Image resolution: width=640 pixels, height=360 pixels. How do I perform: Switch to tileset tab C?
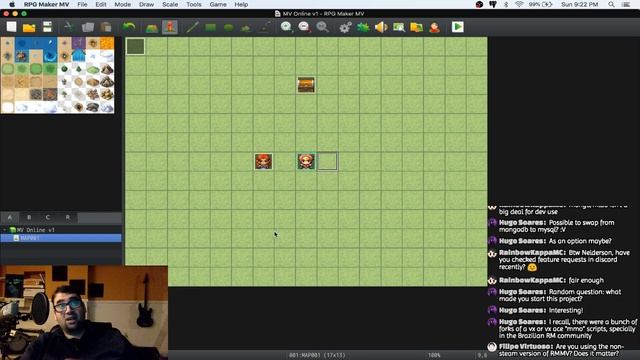(48, 217)
